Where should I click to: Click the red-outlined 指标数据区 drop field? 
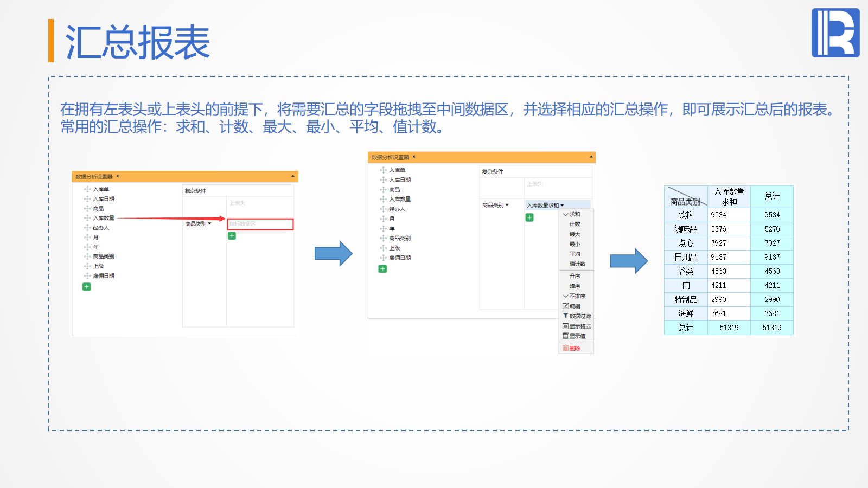click(x=260, y=224)
